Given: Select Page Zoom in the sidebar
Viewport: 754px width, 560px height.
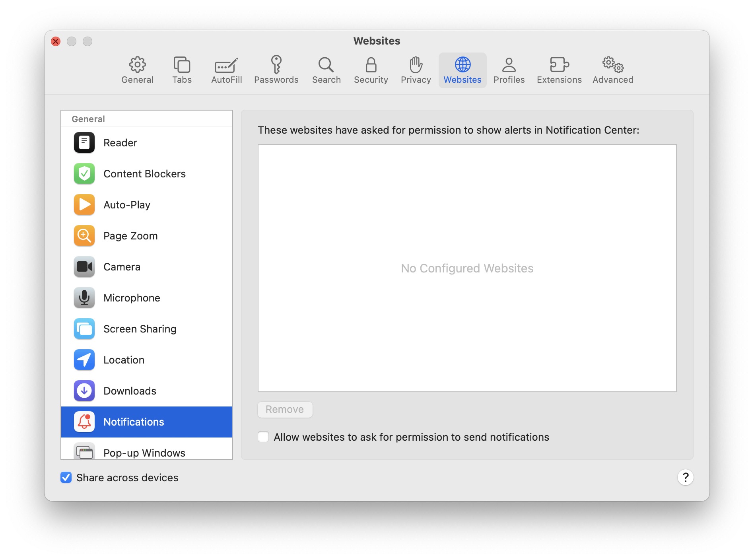Looking at the screenshot, I should tap(147, 236).
